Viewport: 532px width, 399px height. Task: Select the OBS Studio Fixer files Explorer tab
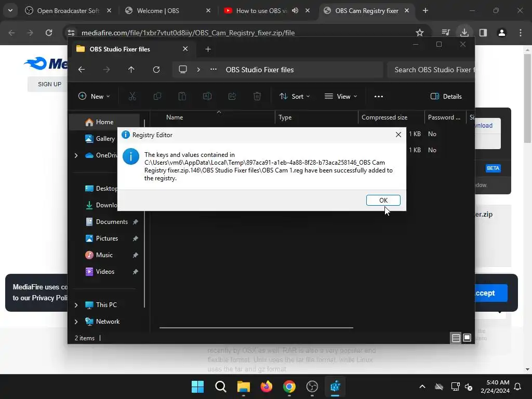coord(132,49)
